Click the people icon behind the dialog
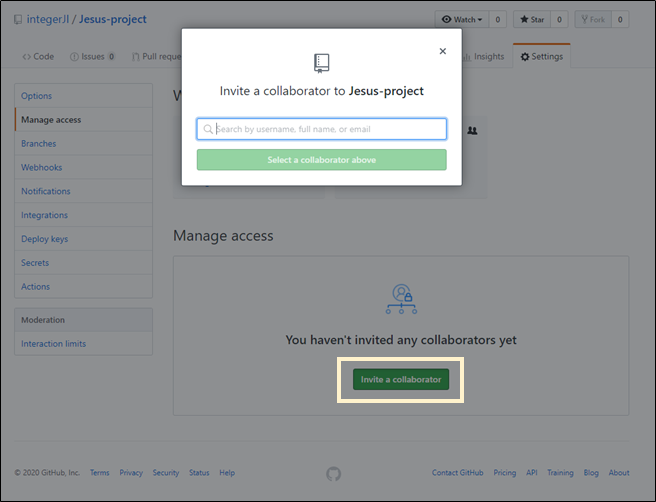 click(472, 131)
